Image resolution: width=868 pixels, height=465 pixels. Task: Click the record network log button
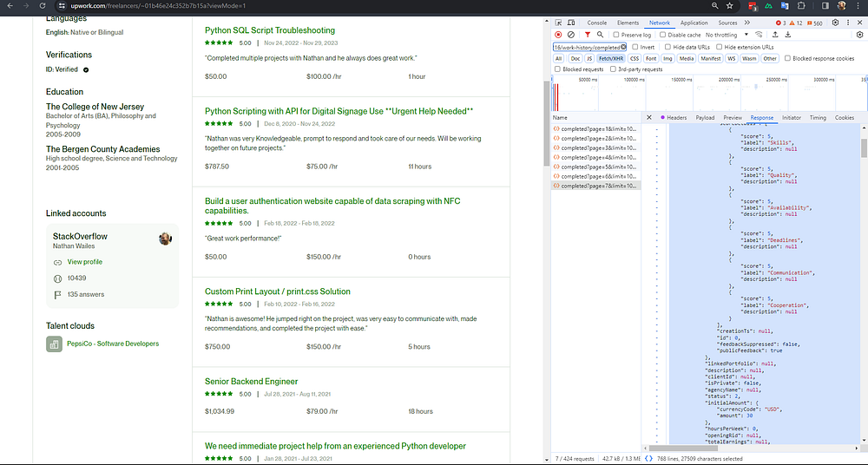coord(558,35)
